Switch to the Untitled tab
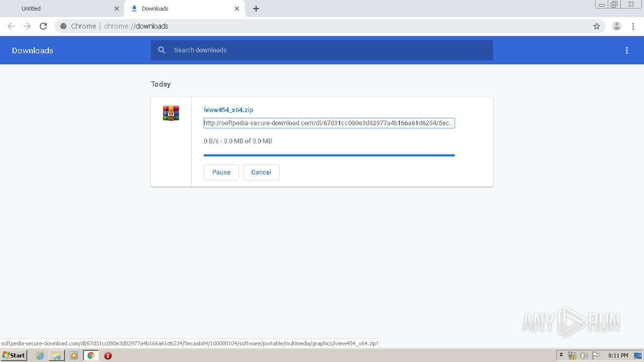644x362 pixels. coord(62,9)
